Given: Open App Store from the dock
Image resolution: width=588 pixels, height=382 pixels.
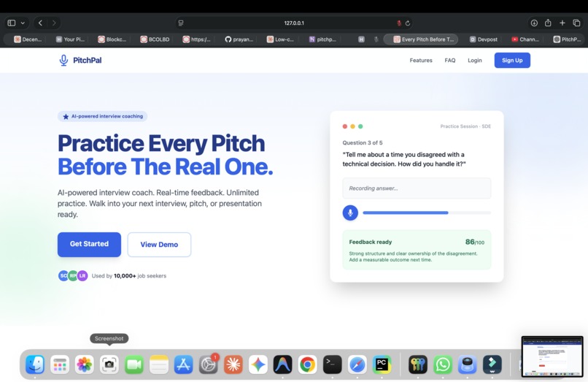Looking at the screenshot, I should point(183,364).
